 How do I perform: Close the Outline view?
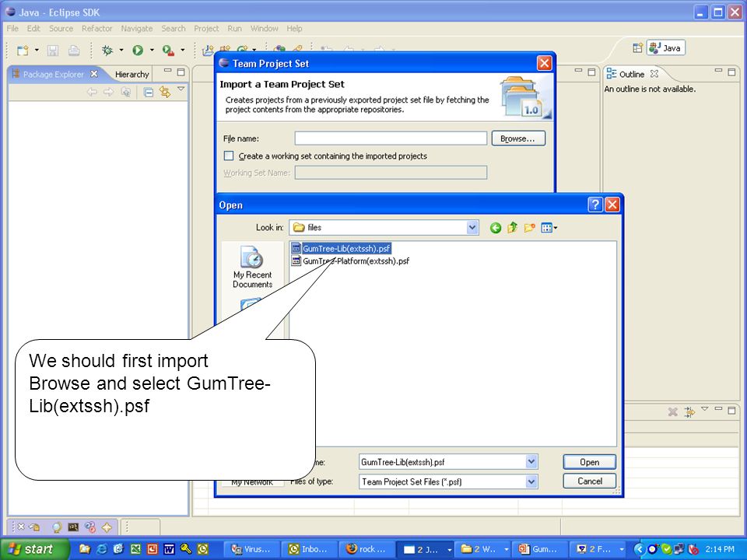(654, 74)
